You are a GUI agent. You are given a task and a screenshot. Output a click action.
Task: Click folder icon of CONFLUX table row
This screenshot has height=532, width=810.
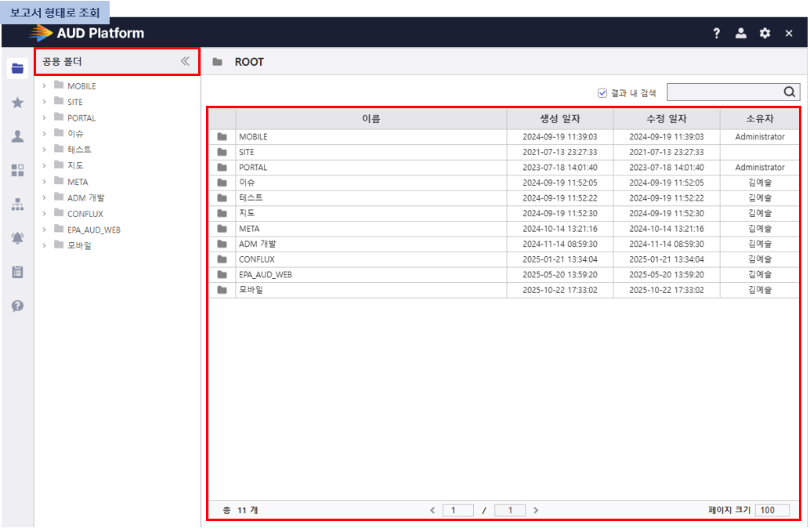(222, 259)
